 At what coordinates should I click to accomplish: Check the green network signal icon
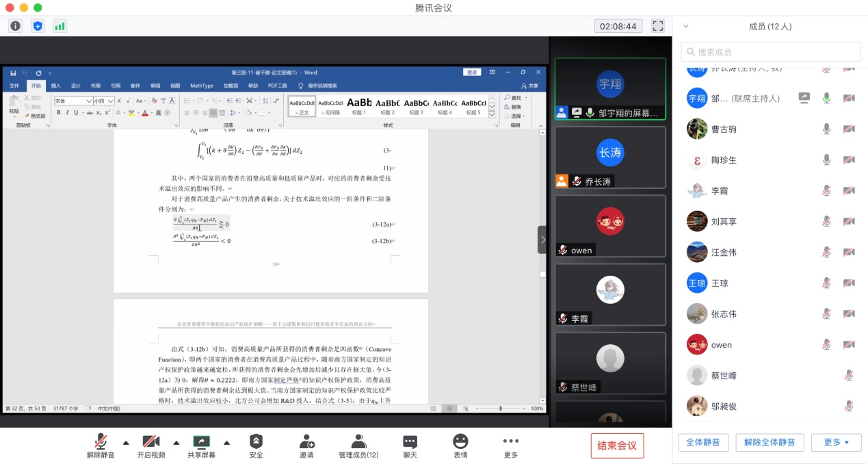60,26
